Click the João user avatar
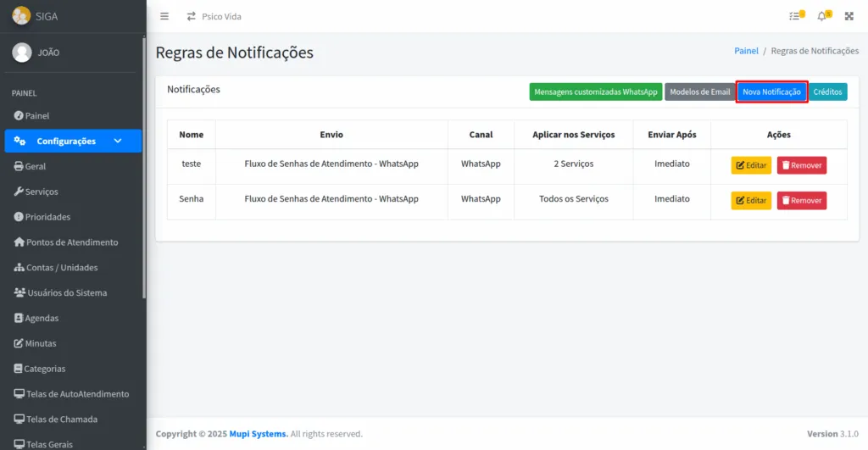 [x=22, y=53]
